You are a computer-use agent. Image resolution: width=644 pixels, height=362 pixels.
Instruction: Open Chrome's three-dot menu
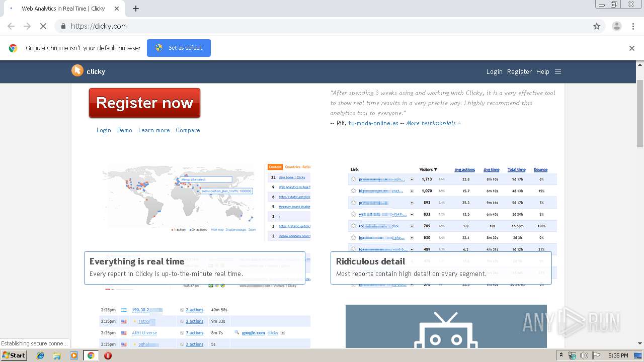[x=633, y=26]
